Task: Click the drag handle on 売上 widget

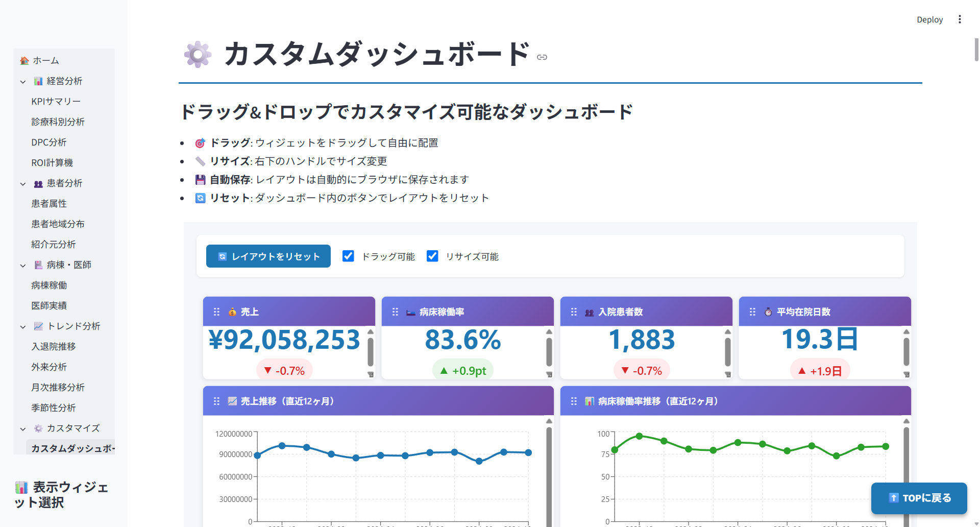Action: coord(216,312)
